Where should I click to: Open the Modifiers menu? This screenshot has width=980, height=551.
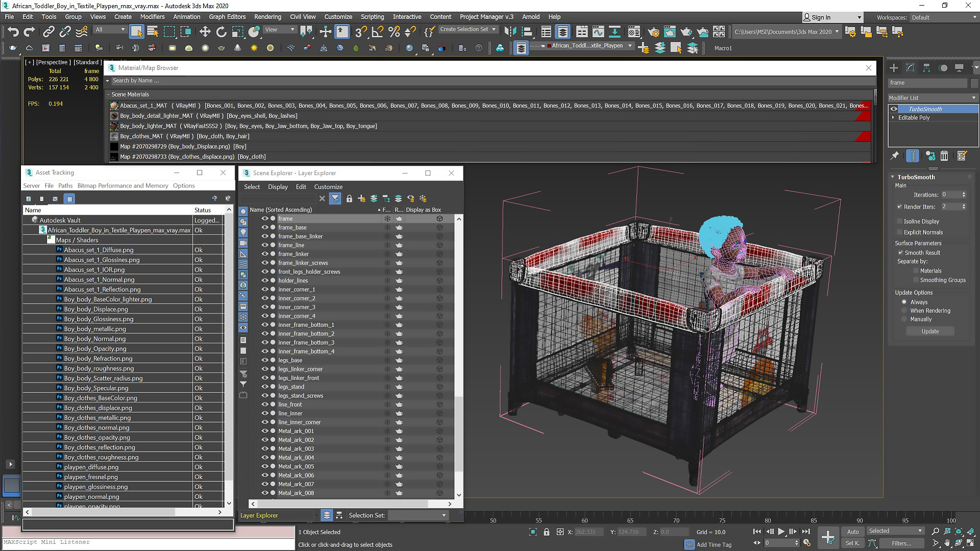point(152,17)
